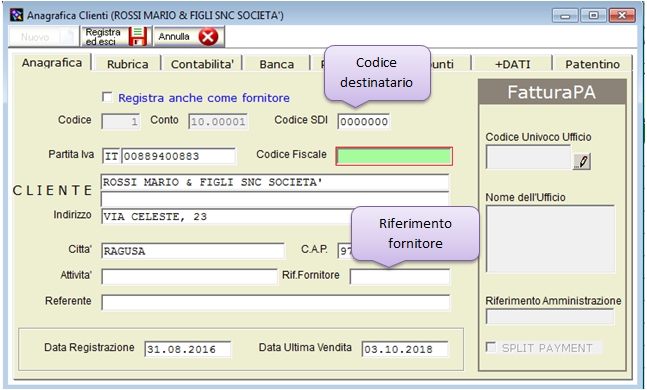The image size is (647, 390).
Task: Open the Rubrica tab
Action: pyautogui.click(x=128, y=64)
